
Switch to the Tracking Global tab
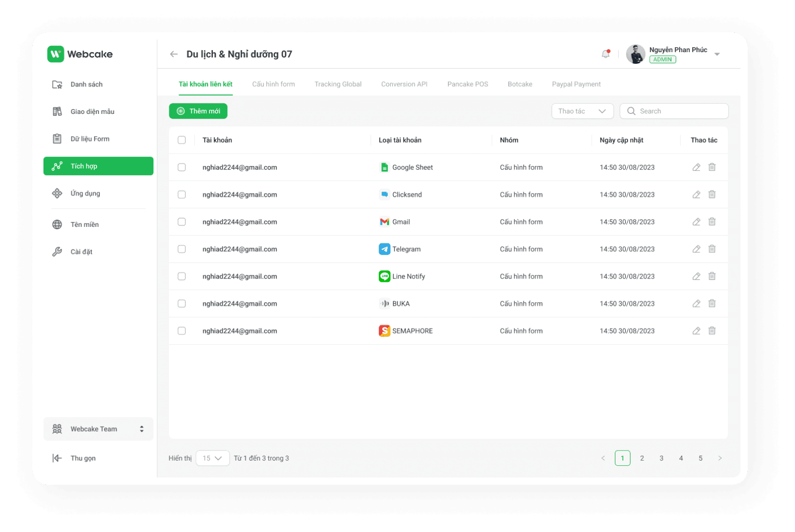click(x=338, y=84)
